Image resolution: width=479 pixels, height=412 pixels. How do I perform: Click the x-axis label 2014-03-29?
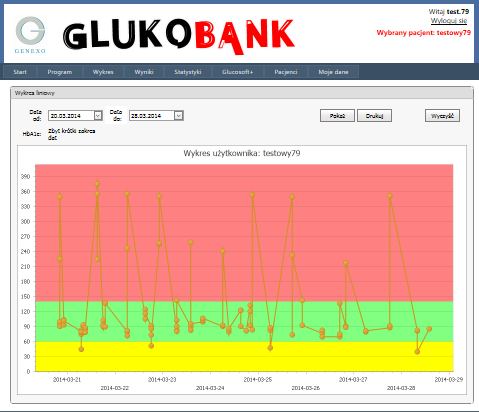[449, 379]
